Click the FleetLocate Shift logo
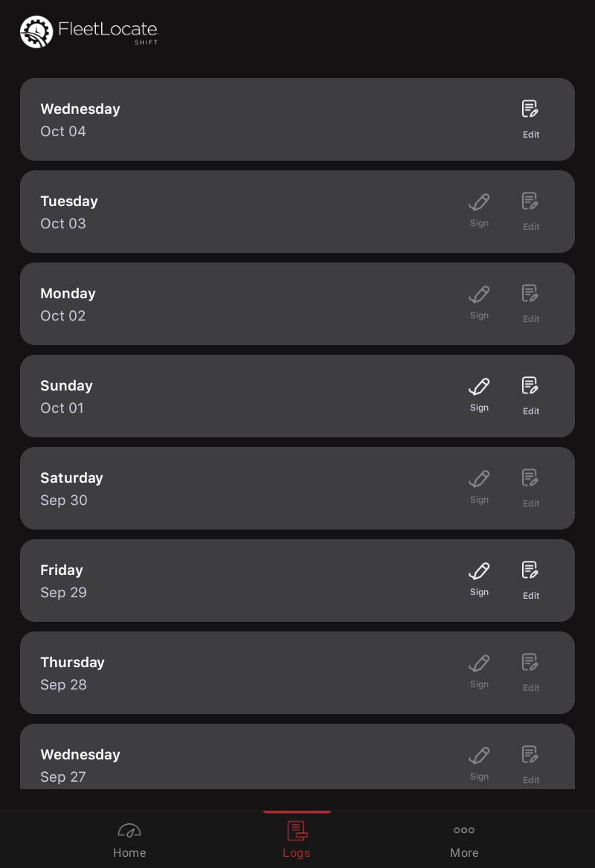Image resolution: width=595 pixels, height=868 pixels. (x=89, y=31)
